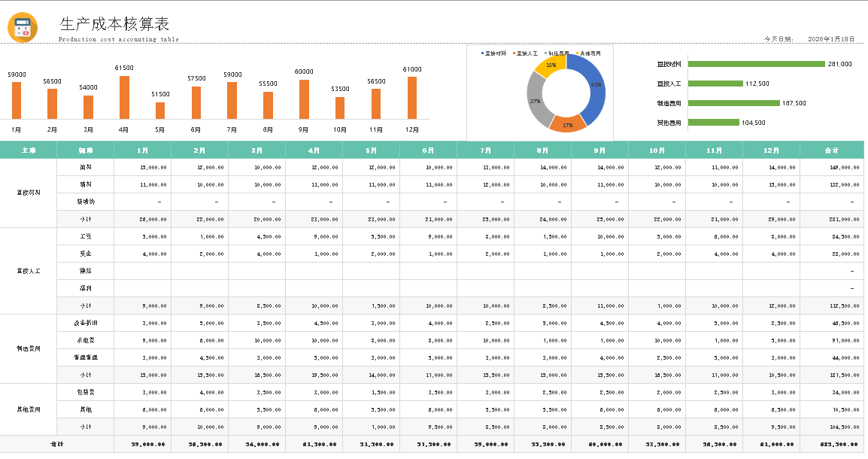868x459 pixels.
Task: Select the 工资 row label cell
Action: (86, 236)
